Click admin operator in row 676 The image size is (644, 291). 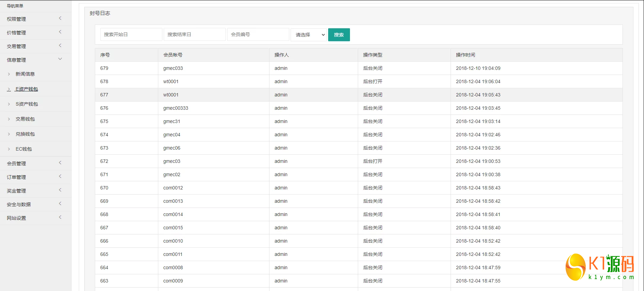pyautogui.click(x=281, y=108)
